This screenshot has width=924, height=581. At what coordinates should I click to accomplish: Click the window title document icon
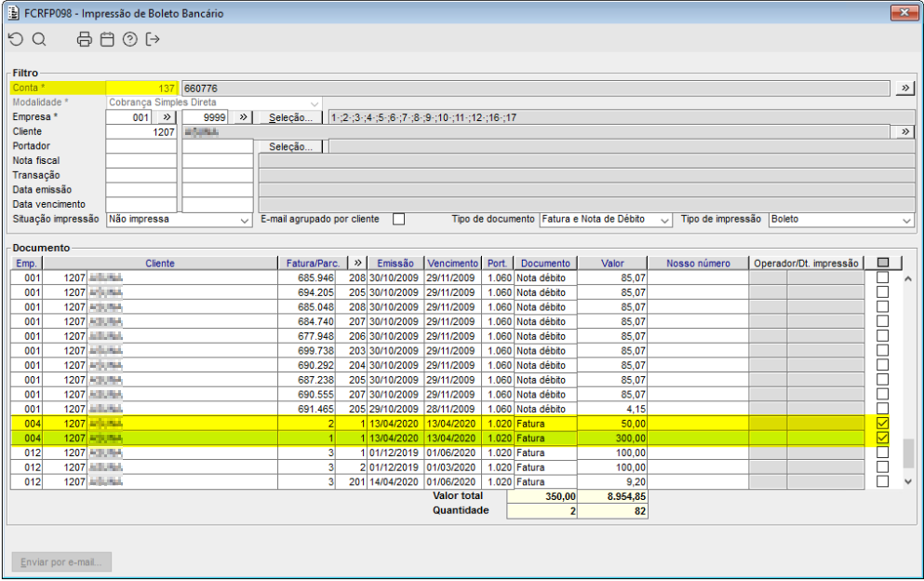[x=14, y=13]
